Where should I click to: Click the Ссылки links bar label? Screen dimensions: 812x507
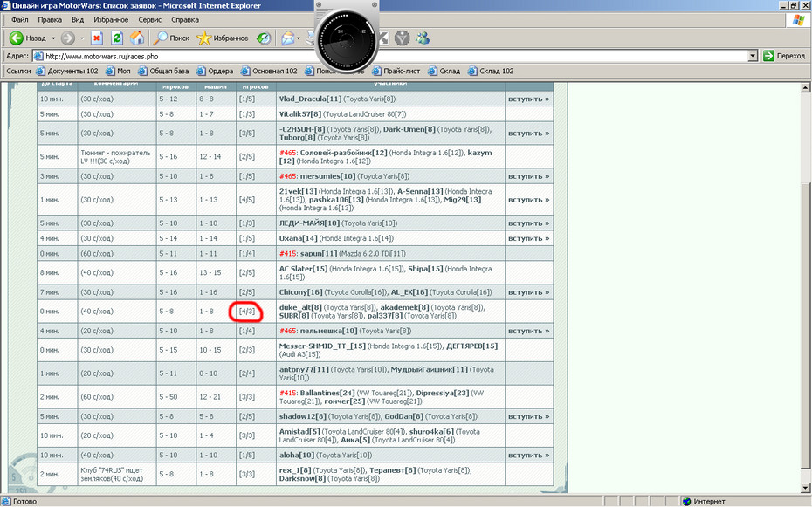tap(18, 71)
